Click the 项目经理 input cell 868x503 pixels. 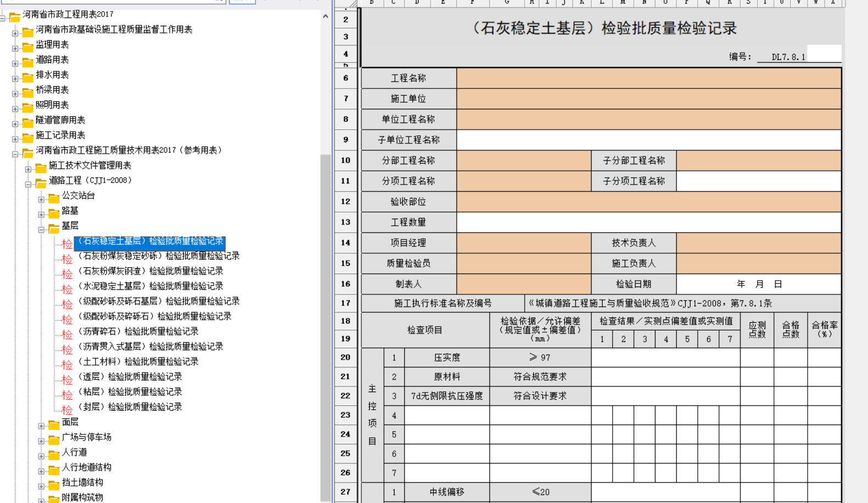click(524, 243)
